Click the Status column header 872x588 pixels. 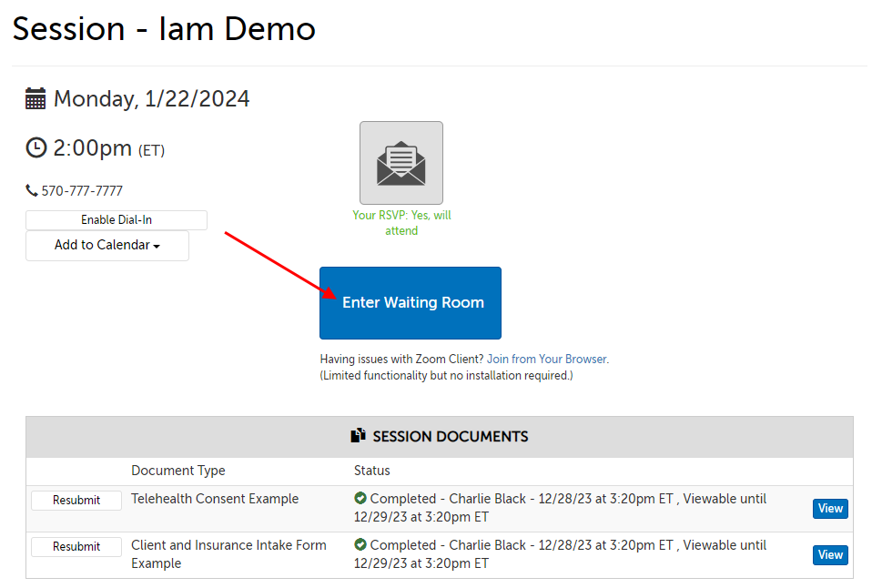(x=371, y=471)
